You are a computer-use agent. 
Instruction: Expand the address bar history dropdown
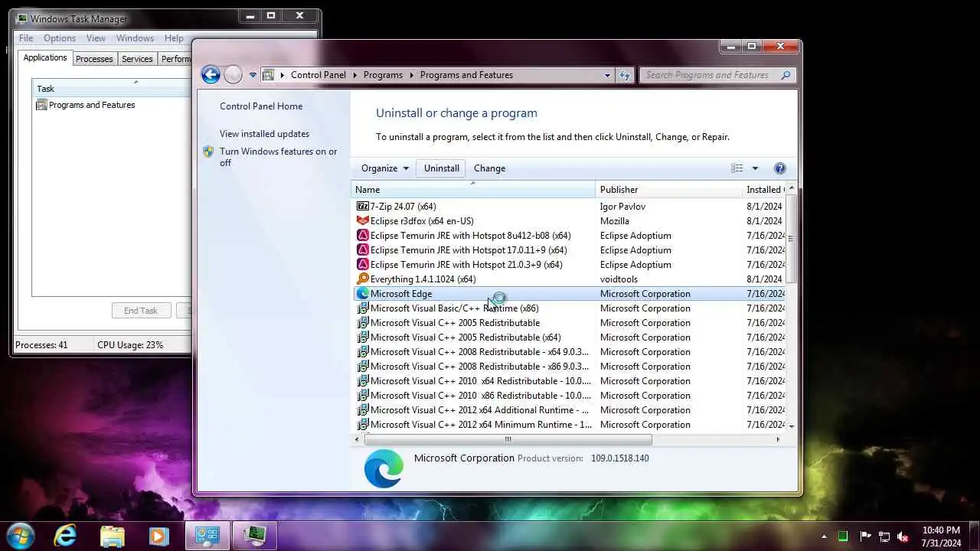coord(608,75)
